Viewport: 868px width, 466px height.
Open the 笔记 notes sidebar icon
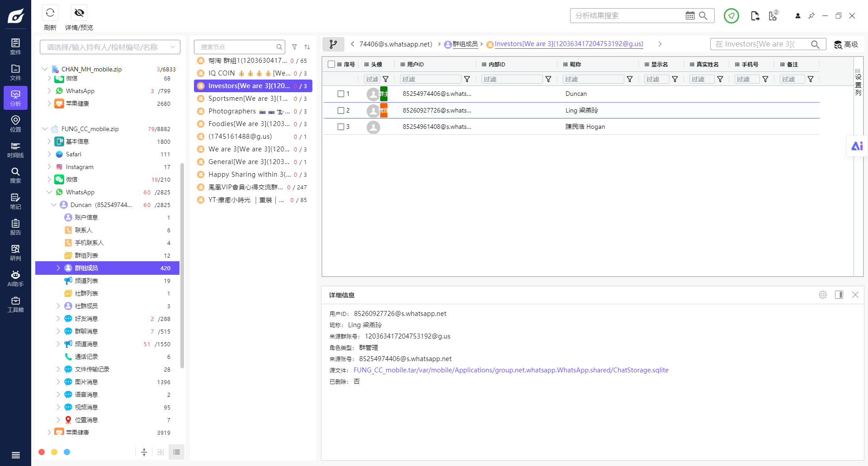click(x=15, y=201)
